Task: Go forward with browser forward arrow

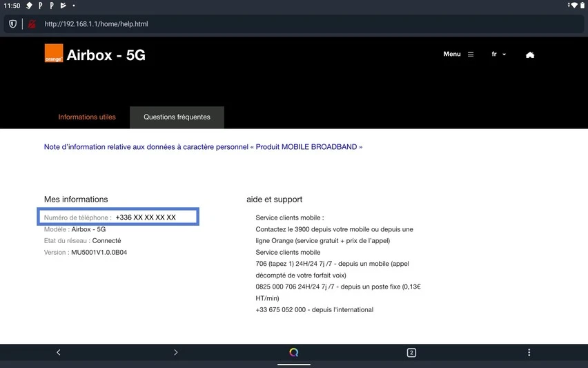Action: [176, 352]
